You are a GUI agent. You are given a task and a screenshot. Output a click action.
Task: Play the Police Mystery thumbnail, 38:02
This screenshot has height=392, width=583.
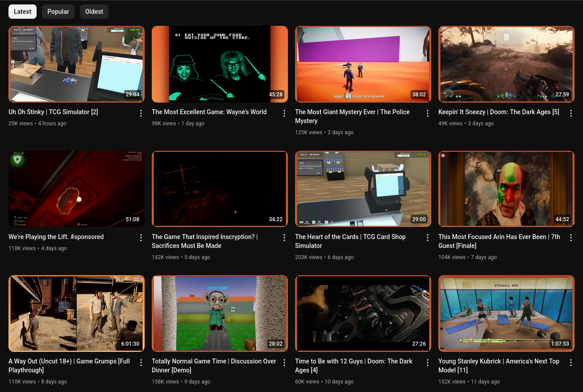(363, 64)
